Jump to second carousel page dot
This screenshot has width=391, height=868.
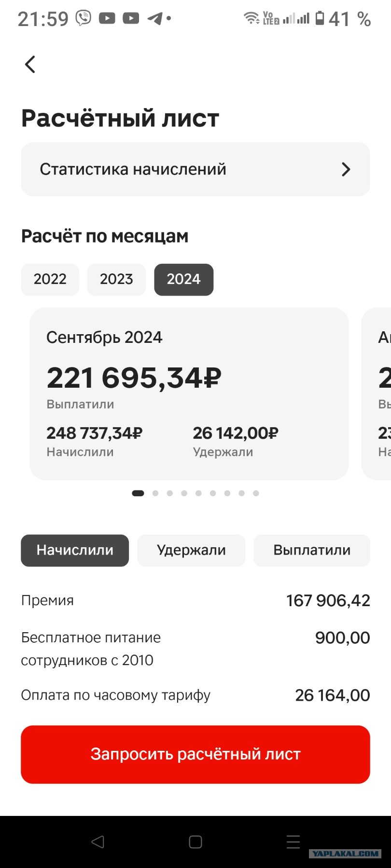[x=155, y=493]
